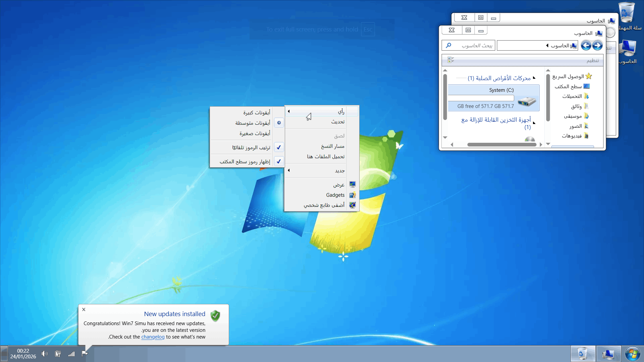Screen dimensions: 644x362
Task: Open Gadgets from context menu
Action: click(x=335, y=195)
